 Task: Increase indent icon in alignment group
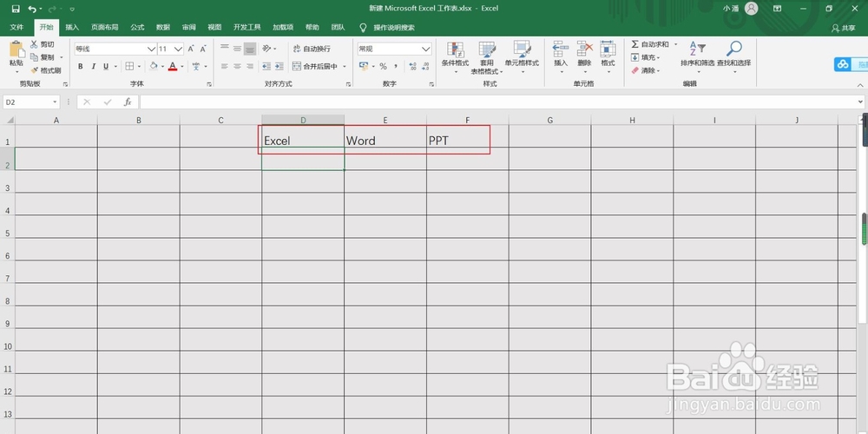tap(279, 67)
